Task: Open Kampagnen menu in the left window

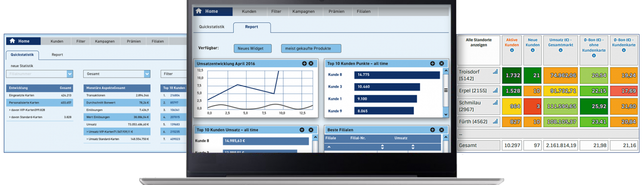Action: 105,41
